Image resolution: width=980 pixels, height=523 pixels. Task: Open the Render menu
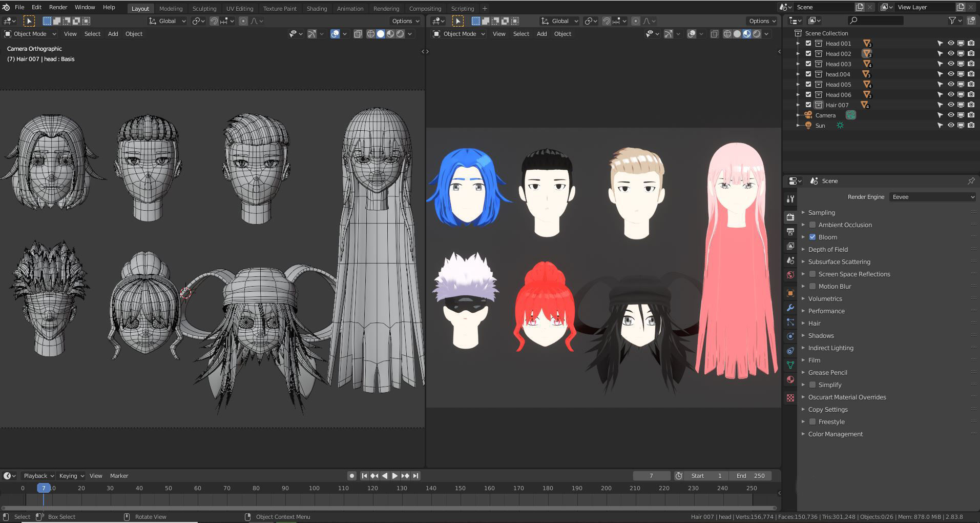pos(58,7)
